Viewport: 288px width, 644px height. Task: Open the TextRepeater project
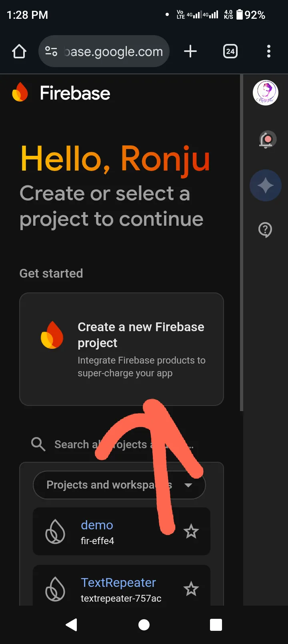[118, 583]
